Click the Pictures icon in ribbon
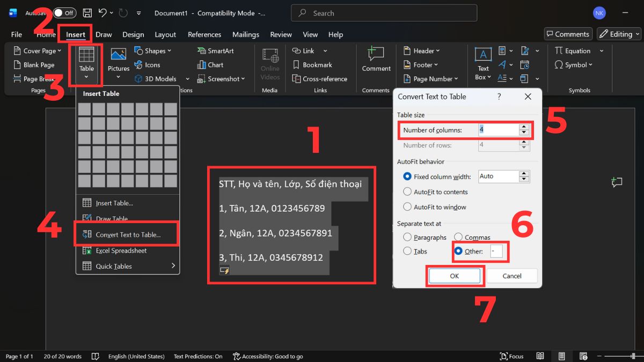 pos(118,55)
